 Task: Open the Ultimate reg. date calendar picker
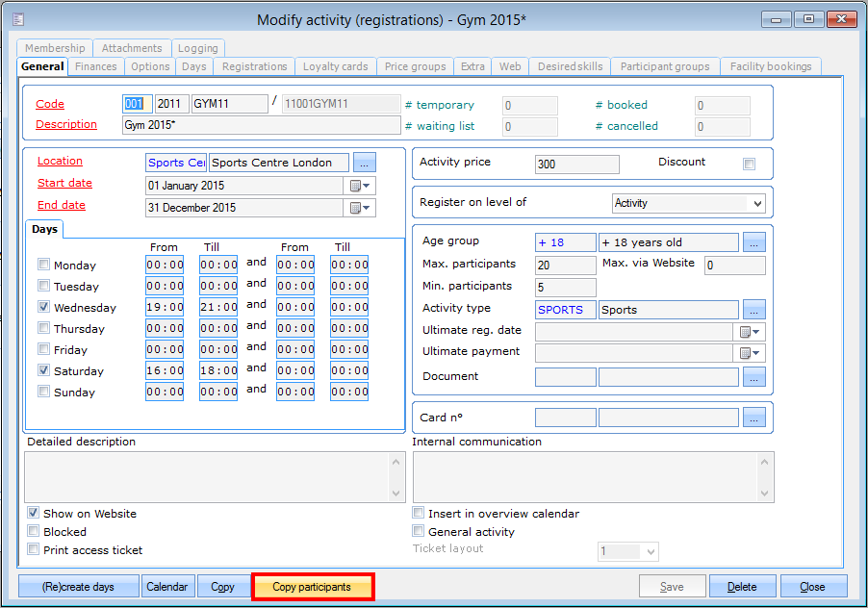pyautogui.click(x=751, y=332)
